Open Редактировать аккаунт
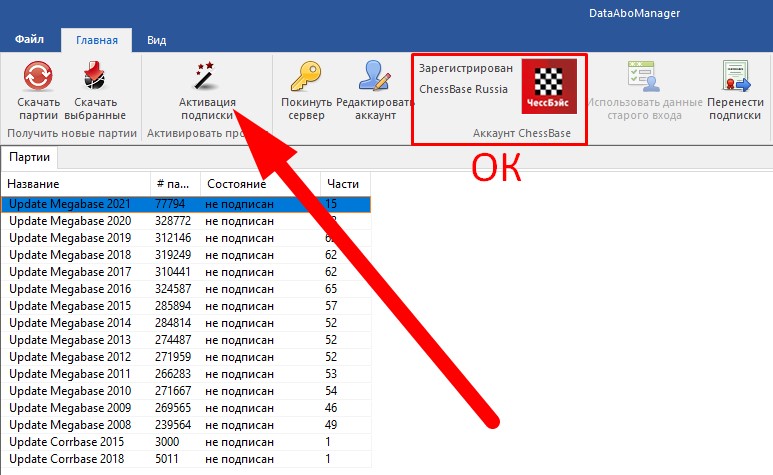The image size is (773, 475). (375, 78)
